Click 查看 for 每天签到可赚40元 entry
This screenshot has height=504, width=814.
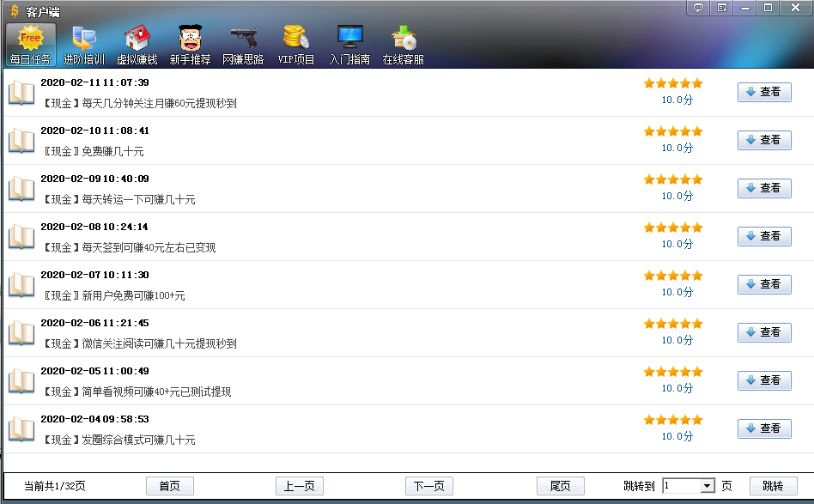[x=764, y=236]
